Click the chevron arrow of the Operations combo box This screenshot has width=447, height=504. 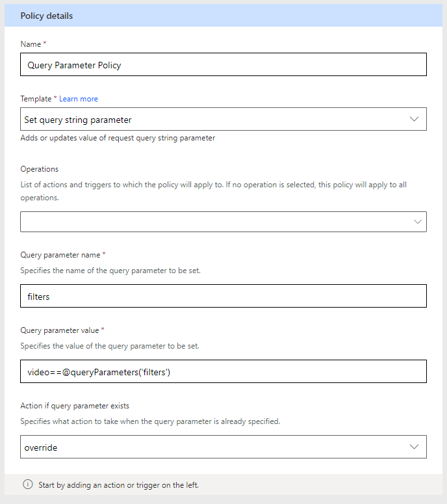[x=418, y=222]
